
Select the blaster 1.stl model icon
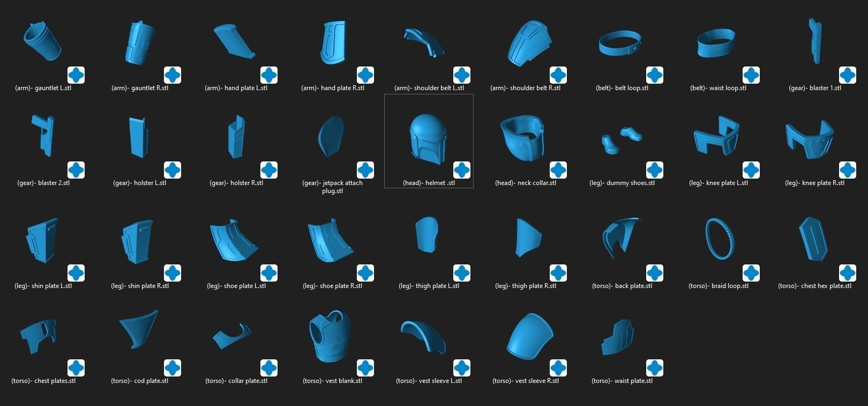click(814, 42)
